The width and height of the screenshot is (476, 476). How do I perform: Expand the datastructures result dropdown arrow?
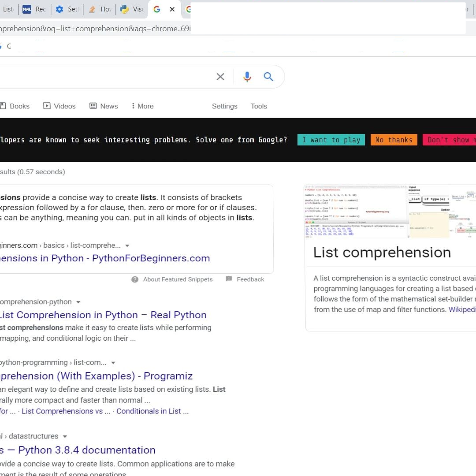click(x=65, y=436)
